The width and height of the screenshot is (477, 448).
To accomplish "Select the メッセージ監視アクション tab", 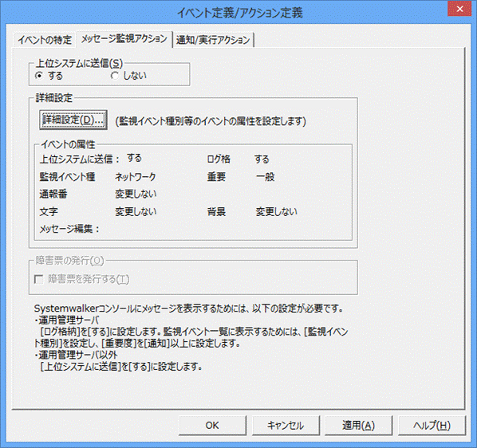I will 124,39.
